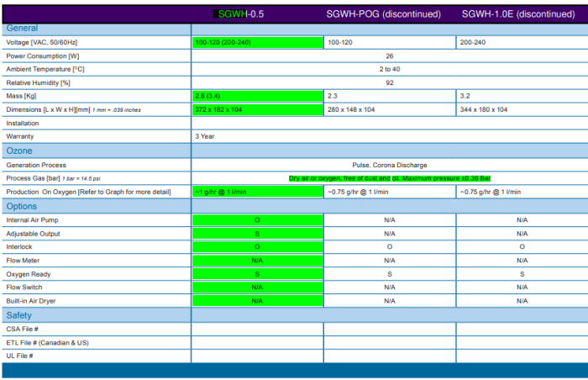Click the Relative Humidity value 92
588x380 pixels.
[x=389, y=82]
